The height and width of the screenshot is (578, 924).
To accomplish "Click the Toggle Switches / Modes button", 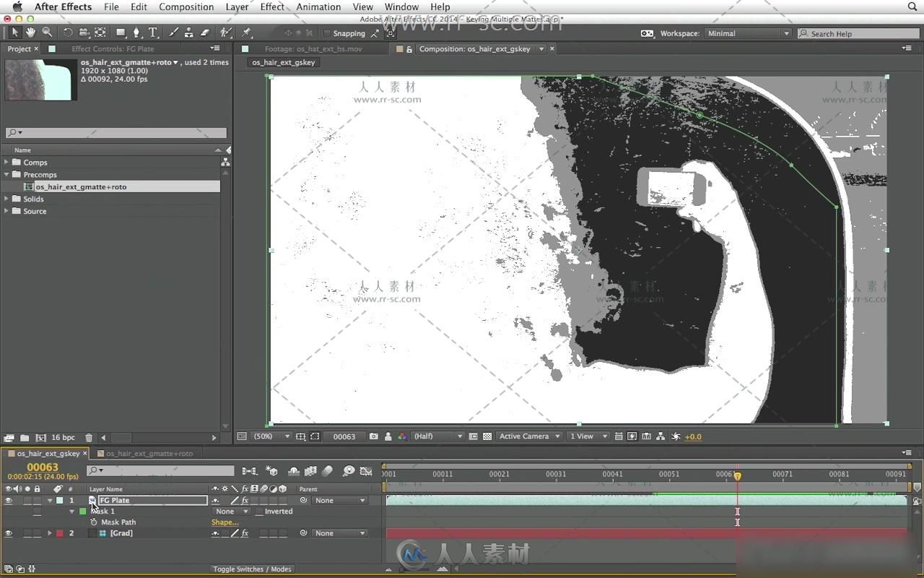I will click(x=252, y=569).
